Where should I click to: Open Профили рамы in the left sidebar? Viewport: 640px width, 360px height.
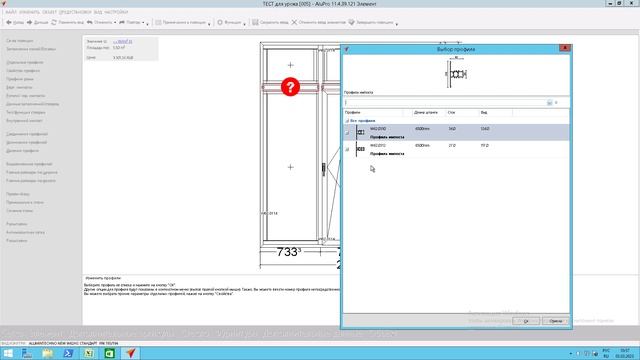click(x=20, y=79)
